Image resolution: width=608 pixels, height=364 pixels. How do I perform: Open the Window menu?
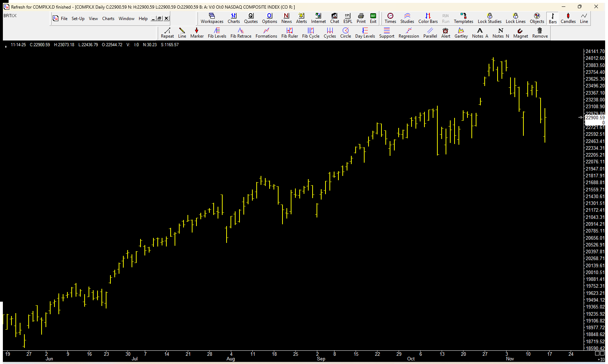point(126,19)
